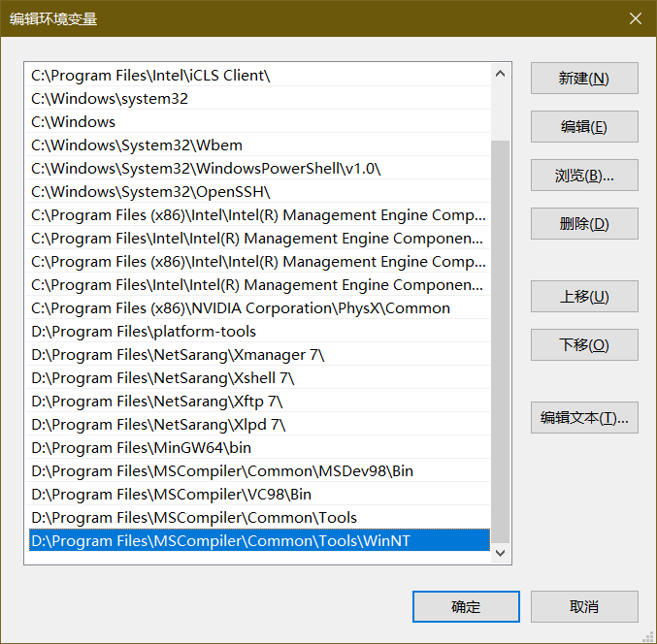
Task: Delete entry using 删除(D) button
Action: [583, 224]
